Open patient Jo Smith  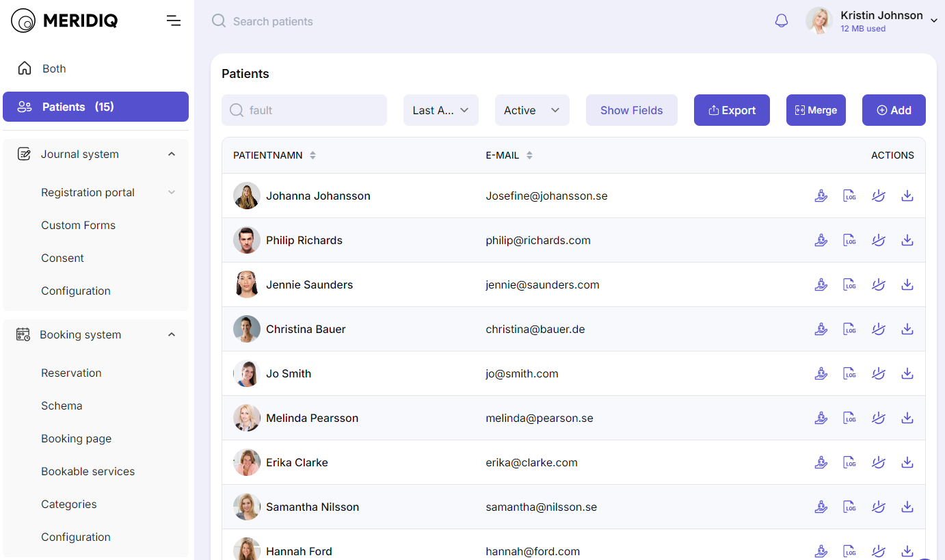pyautogui.click(x=289, y=373)
